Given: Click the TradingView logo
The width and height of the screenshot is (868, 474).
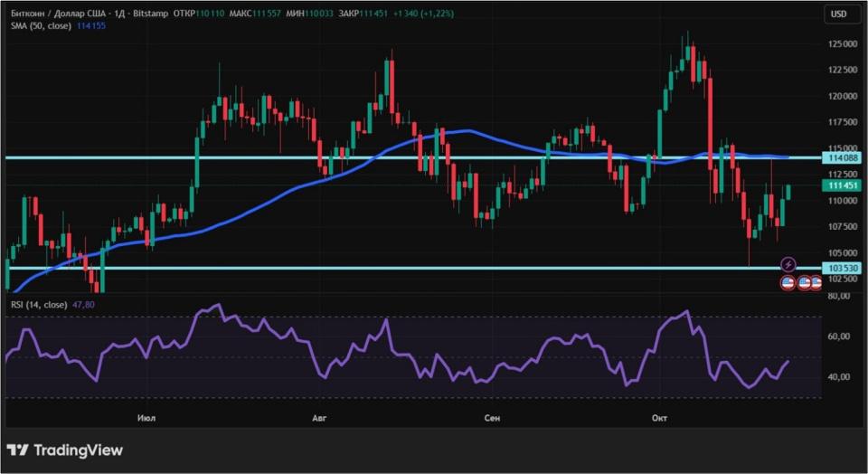Looking at the screenshot, I should [65, 450].
